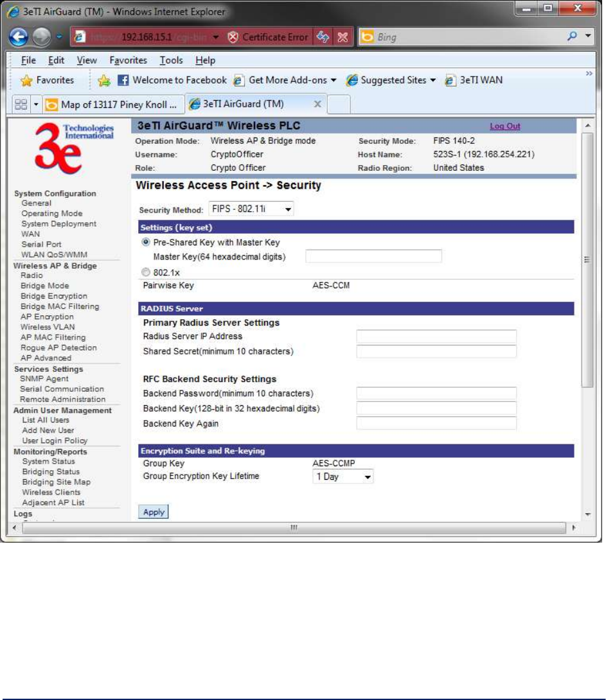Select the 802.1x radio button
The width and height of the screenshot is (606, 700).
click(146, 272)
